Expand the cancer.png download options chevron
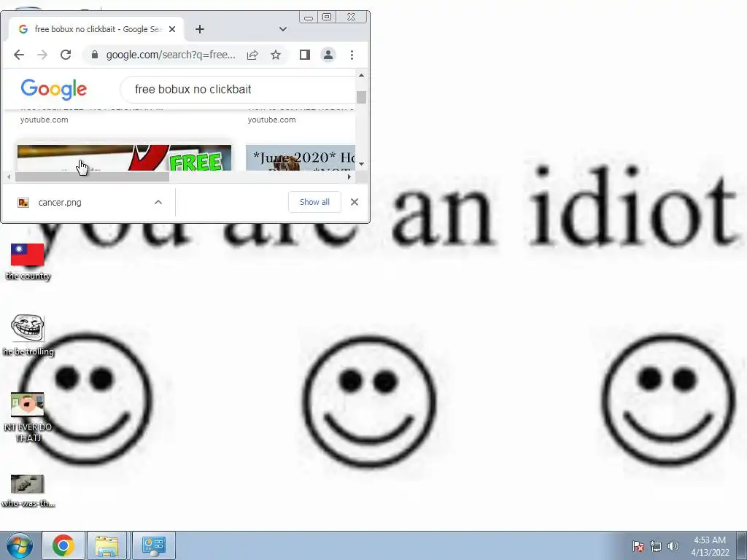This screenshot has width=747, height=560. click(x=158, y=203)
